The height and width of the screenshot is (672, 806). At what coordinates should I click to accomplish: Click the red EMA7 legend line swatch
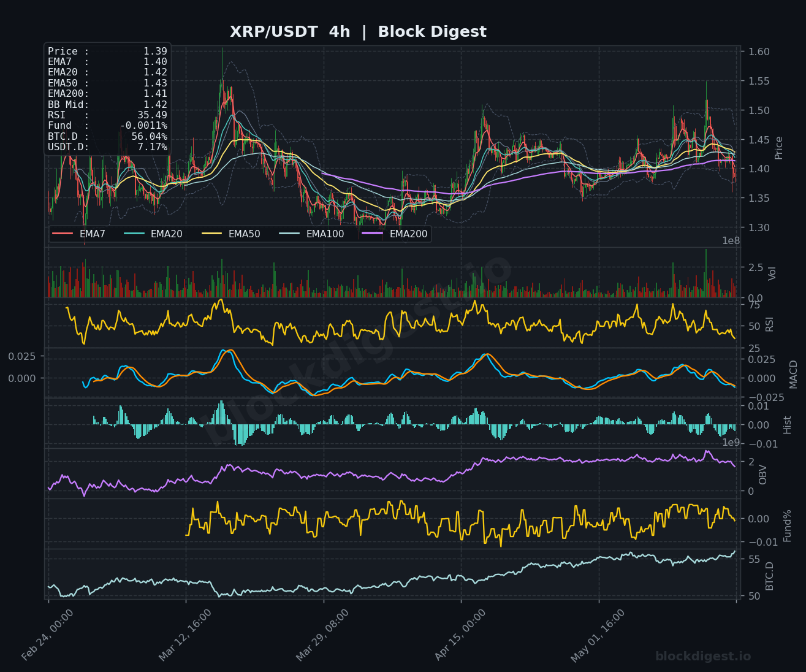click(x=63, y=234)
